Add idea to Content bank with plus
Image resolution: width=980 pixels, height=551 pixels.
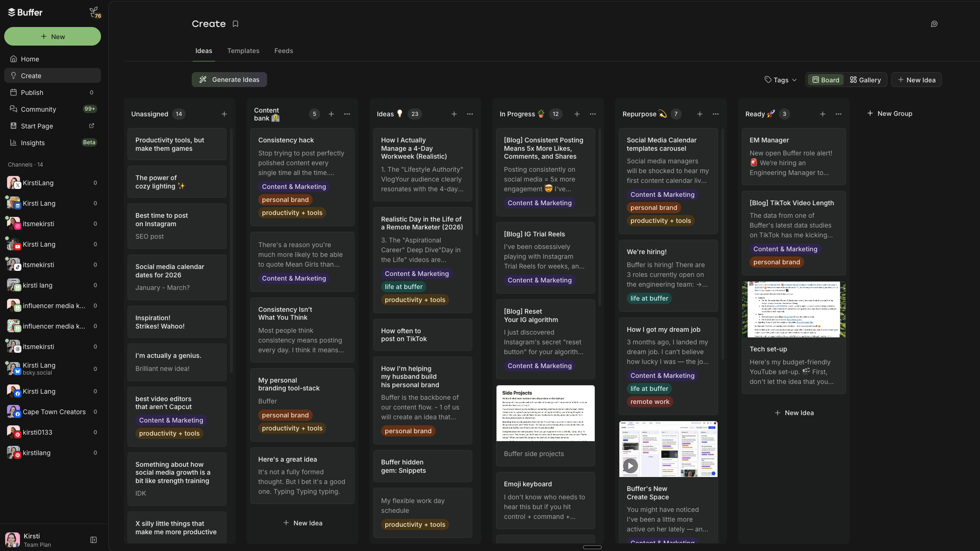point(331,114)
